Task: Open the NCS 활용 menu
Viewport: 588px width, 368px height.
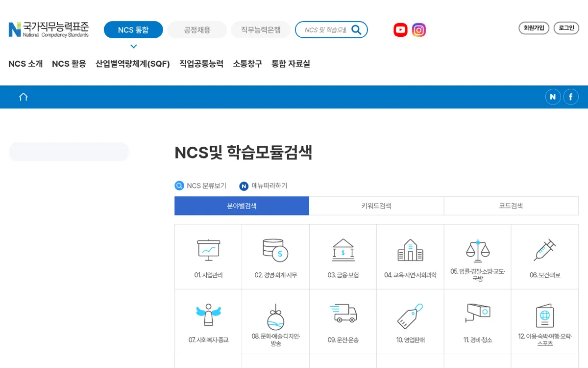Action: 69,64
